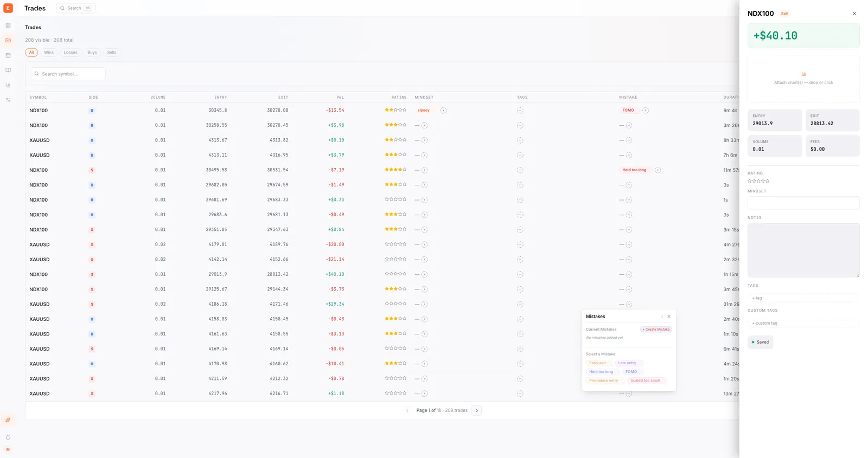The image size is (868, 458).
Task: Grab the Mistakes popup drag handle
Action: 661,317
